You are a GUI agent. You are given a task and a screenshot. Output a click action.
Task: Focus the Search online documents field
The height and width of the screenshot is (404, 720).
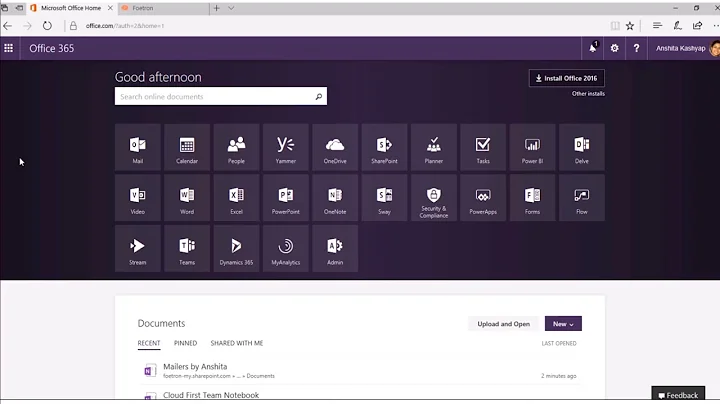pyautogui.click(x=221, y=96)
